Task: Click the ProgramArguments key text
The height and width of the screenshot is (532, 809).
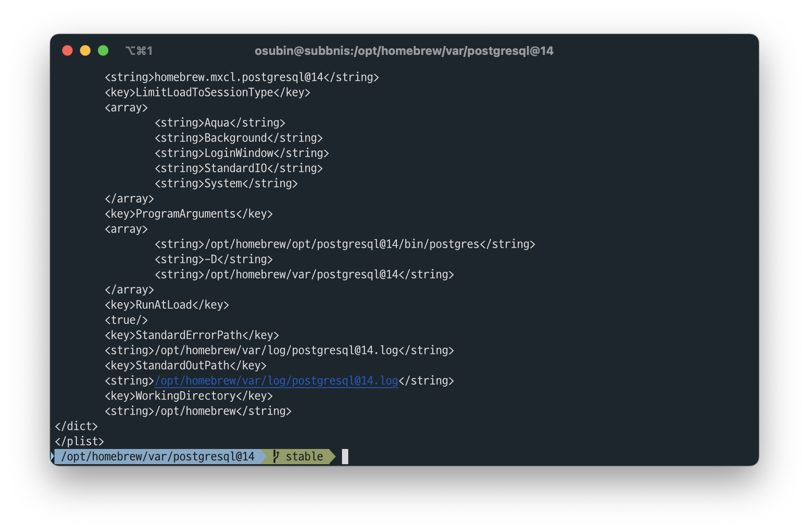Action: coord(188,214)
